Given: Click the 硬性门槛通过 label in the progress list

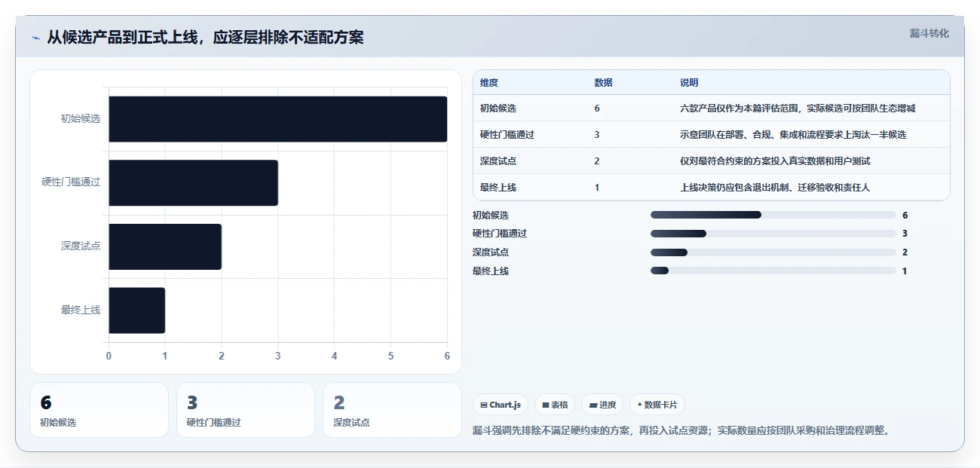Looking at the screenshot, I should click(500, 234).
